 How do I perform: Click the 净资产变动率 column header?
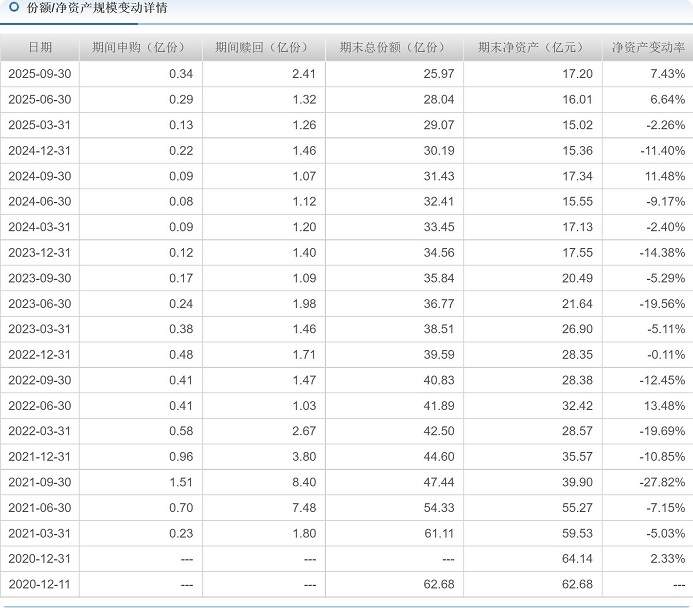pyautogui.click(x=648, y=47)
